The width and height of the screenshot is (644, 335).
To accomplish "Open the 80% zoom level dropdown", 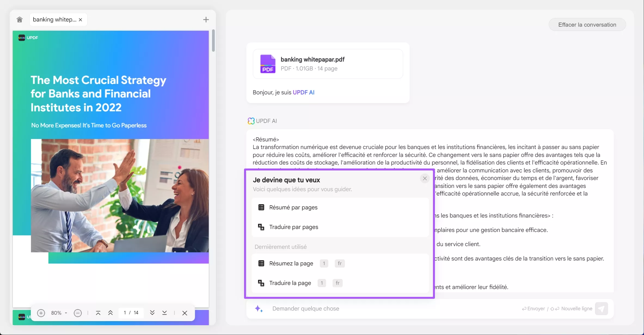I will 59,313.
